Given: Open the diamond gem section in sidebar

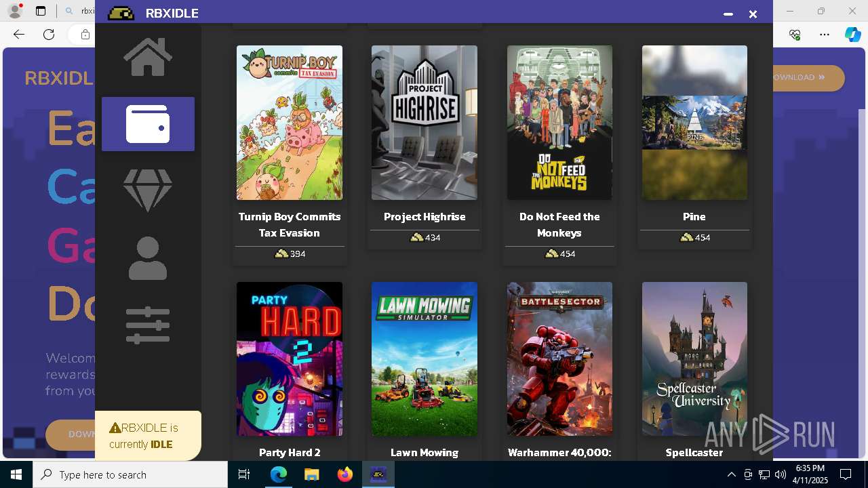Looking at the screenshot, I should point(148,190).
